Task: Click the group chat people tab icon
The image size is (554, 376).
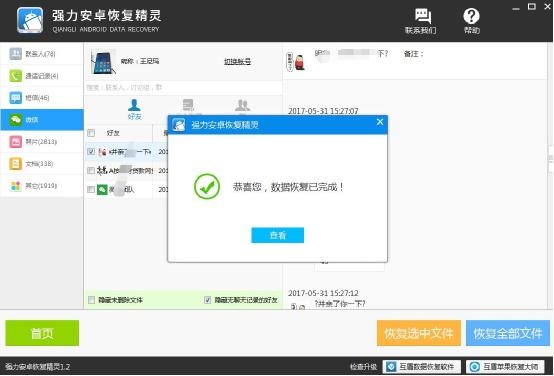Action: 242,105
